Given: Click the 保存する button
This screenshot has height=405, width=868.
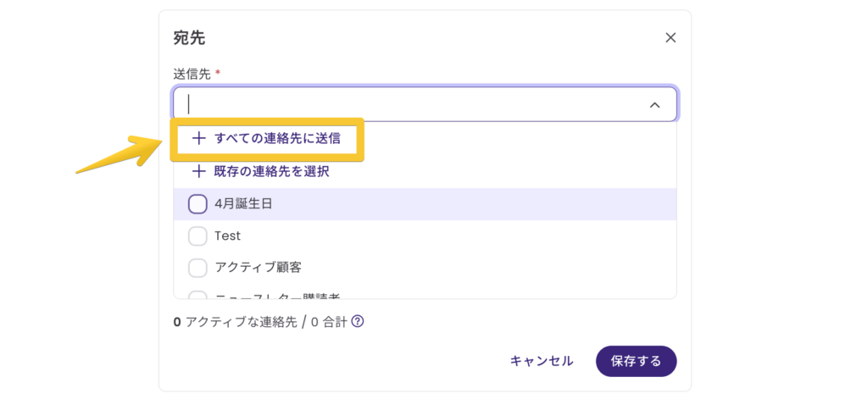Looking at the screenshot, I should click(636, 361).
